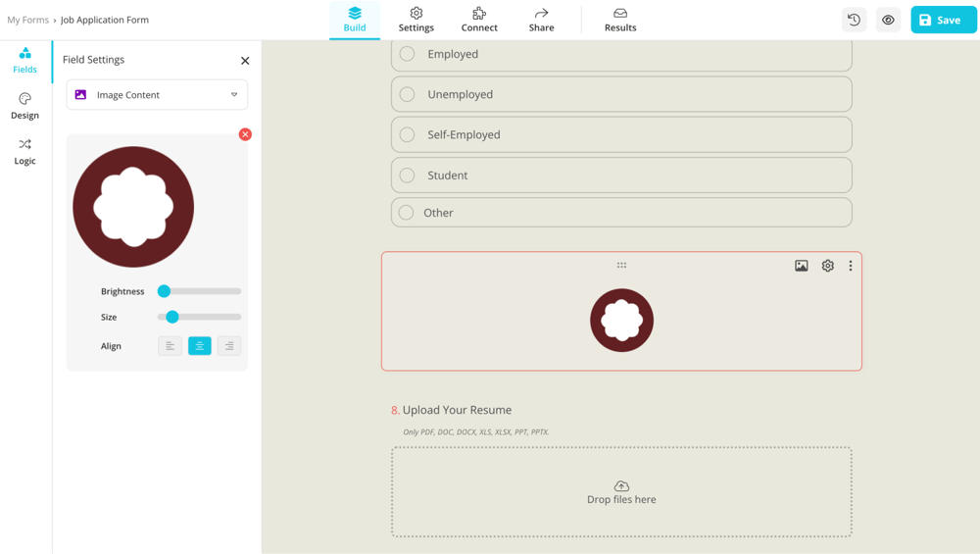The height and width of the screenshot is (554, 980).
Task: Adjust the Size slider
Action: 199,317
